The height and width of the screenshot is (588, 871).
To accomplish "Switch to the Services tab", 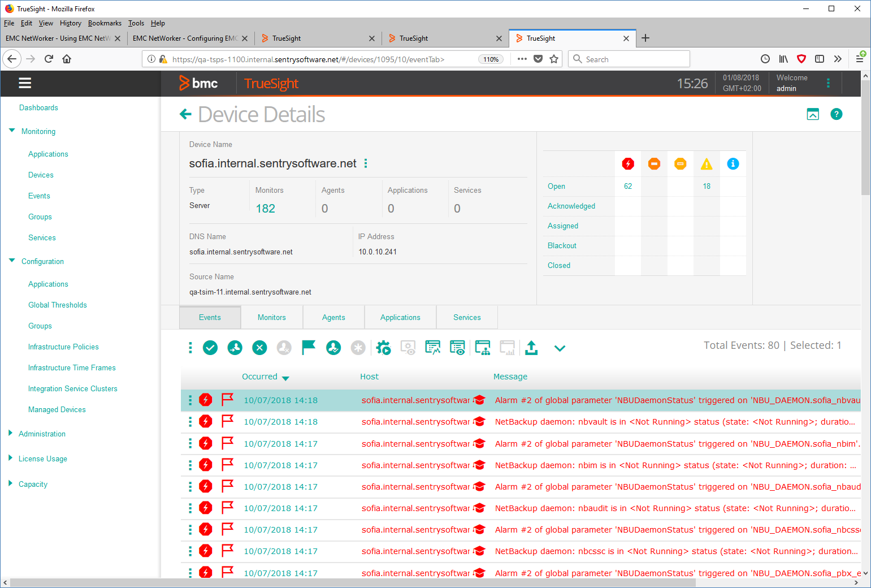I will (466, 317).
